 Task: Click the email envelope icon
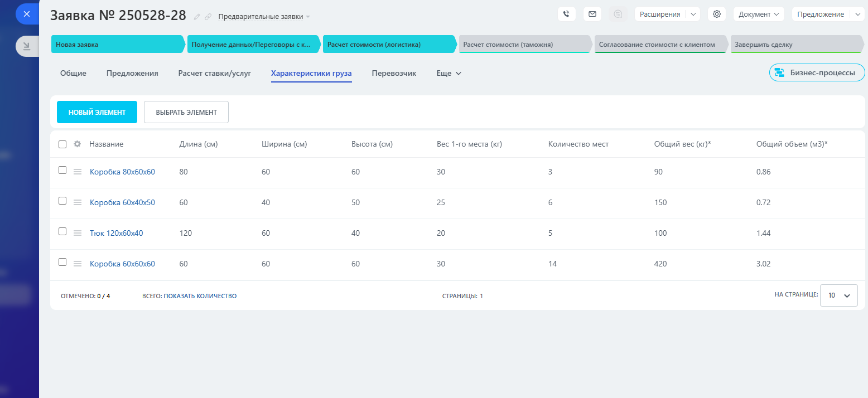pyautogui.click(x=592, y=14)
